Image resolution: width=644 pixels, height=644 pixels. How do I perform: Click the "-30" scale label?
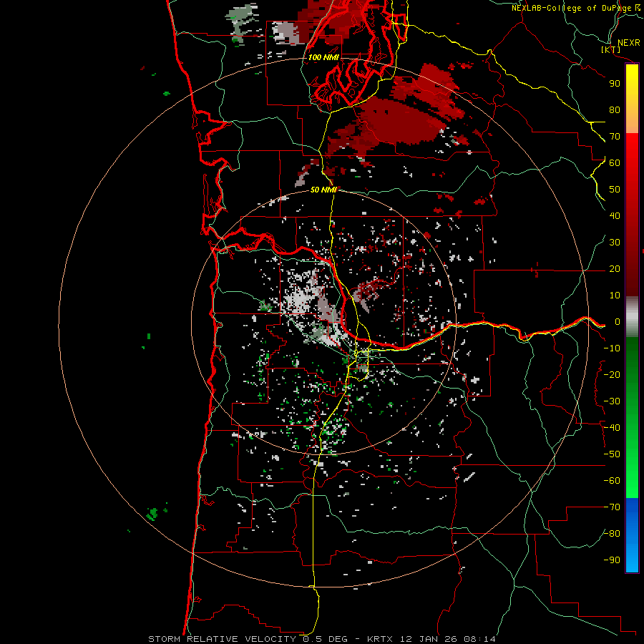point(612,401)
